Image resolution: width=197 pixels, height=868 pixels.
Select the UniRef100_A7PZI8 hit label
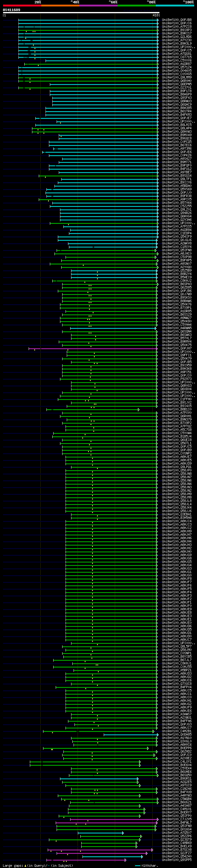(x=177, y=26)
